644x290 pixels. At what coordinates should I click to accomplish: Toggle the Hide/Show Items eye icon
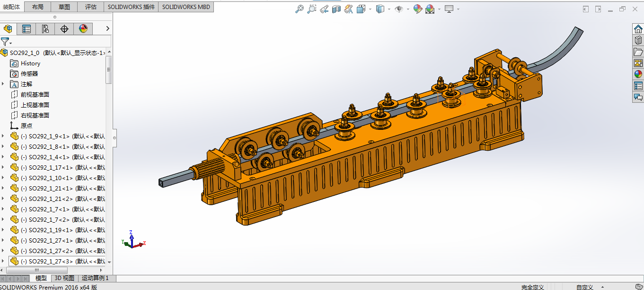398,9
